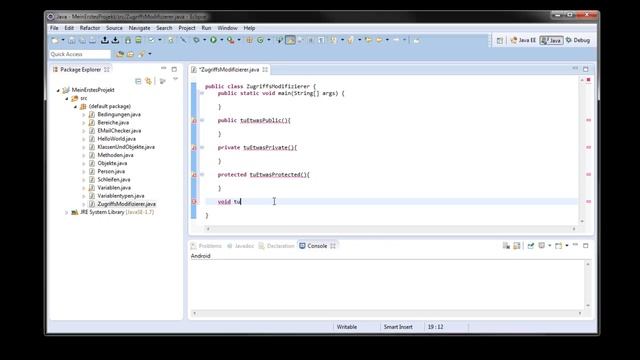Switch to the Java EE perspective
The image size is (640, 360).
(523, 40)
